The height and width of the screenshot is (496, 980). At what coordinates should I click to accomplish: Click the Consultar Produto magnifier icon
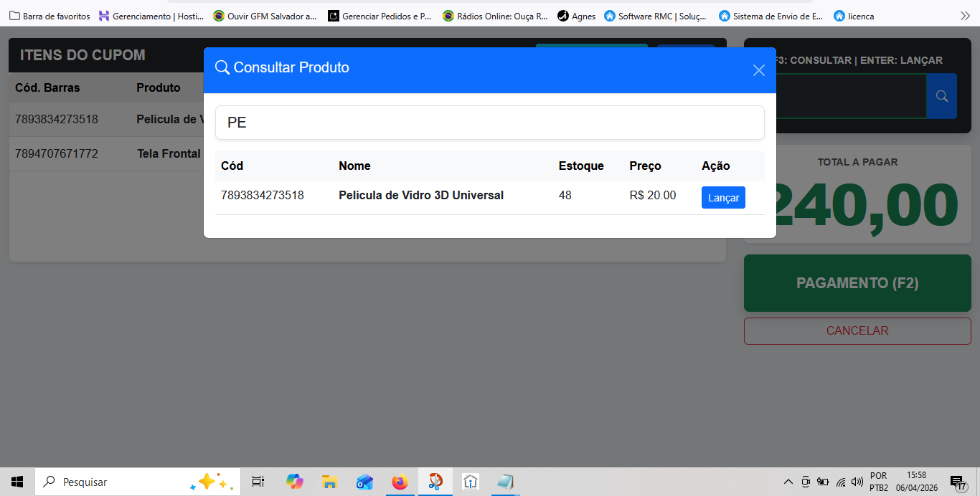222,67
